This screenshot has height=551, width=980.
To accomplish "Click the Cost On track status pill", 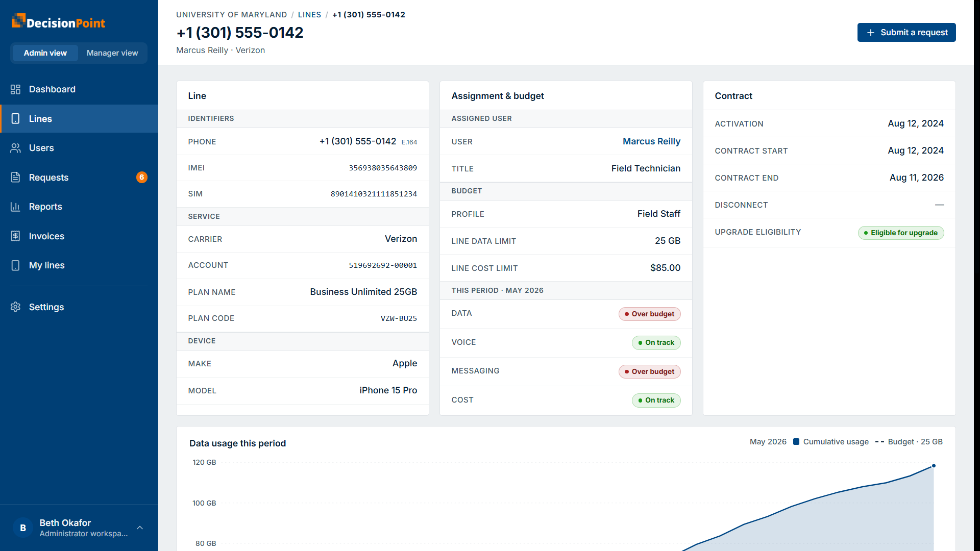I will coord(656,400).
